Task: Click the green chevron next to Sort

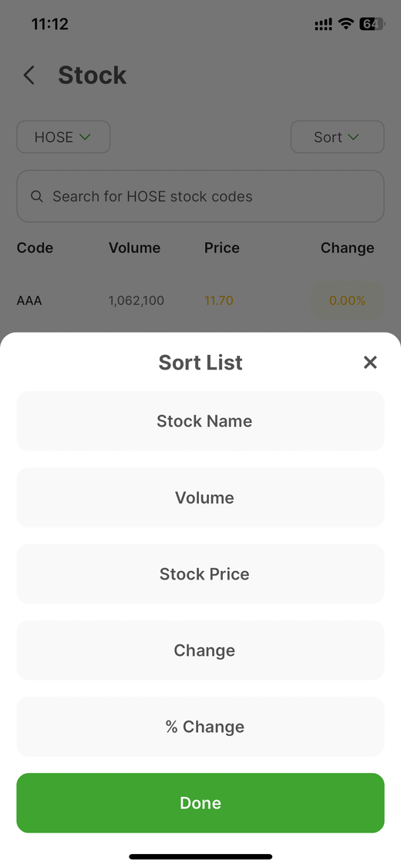Action: click(x=353, y=137)
